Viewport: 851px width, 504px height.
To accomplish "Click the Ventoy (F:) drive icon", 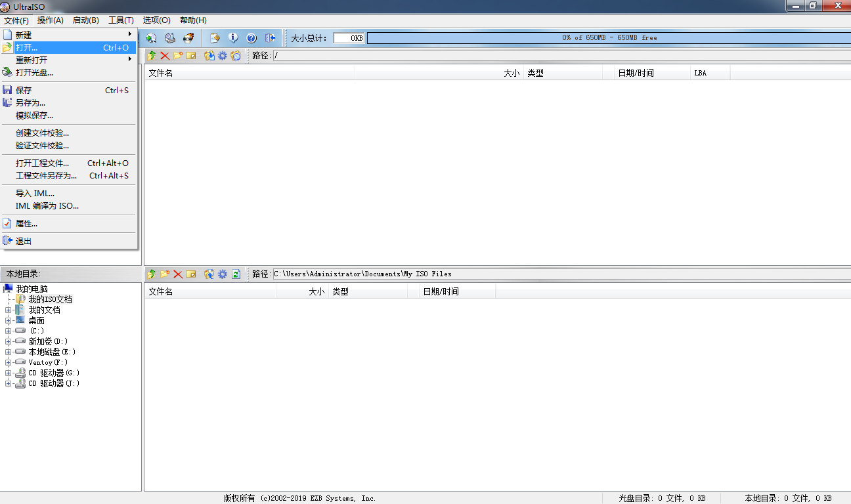I will pyautogui.click(x=20, y=362).
